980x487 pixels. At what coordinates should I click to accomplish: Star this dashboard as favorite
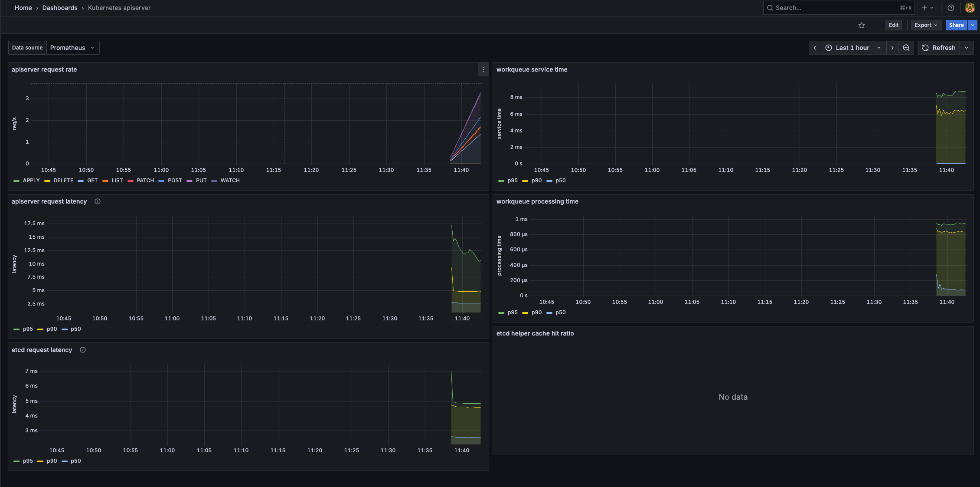(x=861, y=25)
